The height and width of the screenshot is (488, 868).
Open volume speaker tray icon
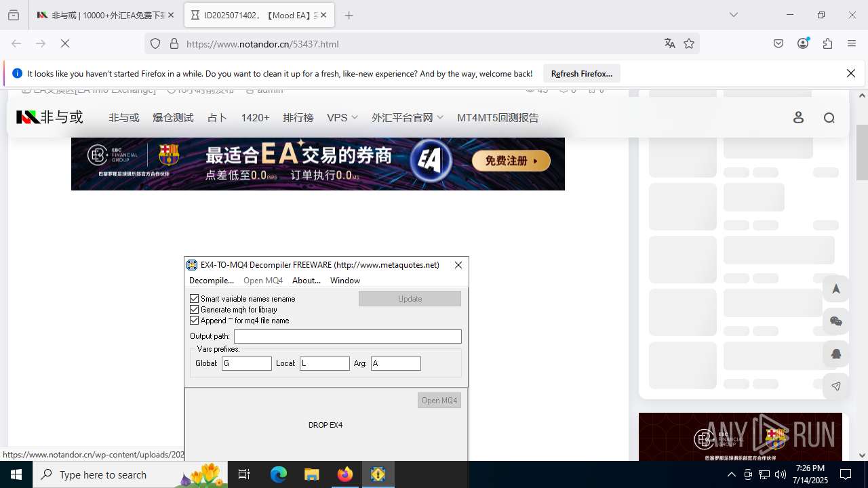[780, 474]
